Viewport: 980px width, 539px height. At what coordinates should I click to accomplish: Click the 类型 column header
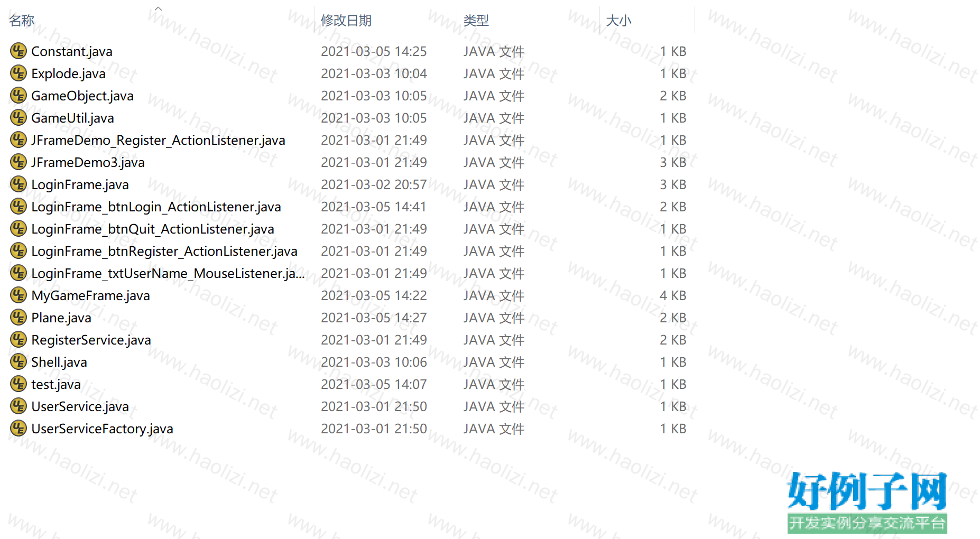click(476, 21)
